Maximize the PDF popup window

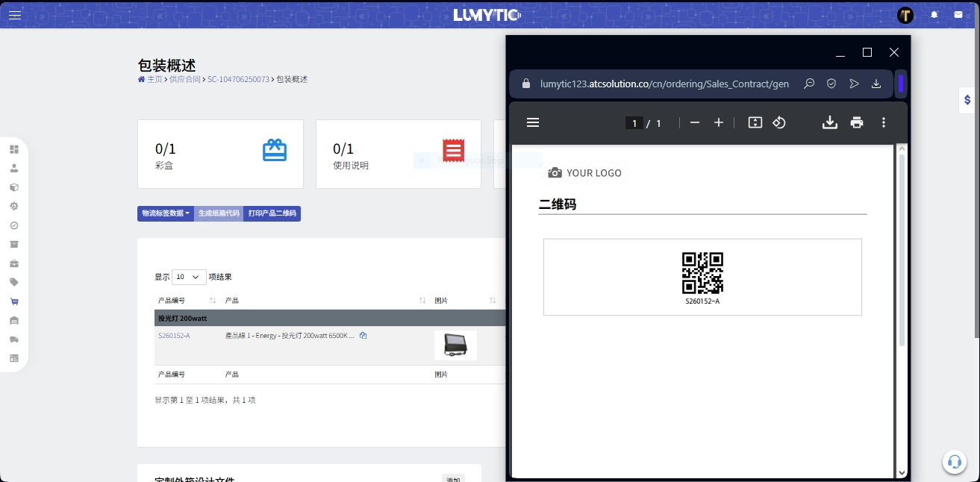point(867,52)
